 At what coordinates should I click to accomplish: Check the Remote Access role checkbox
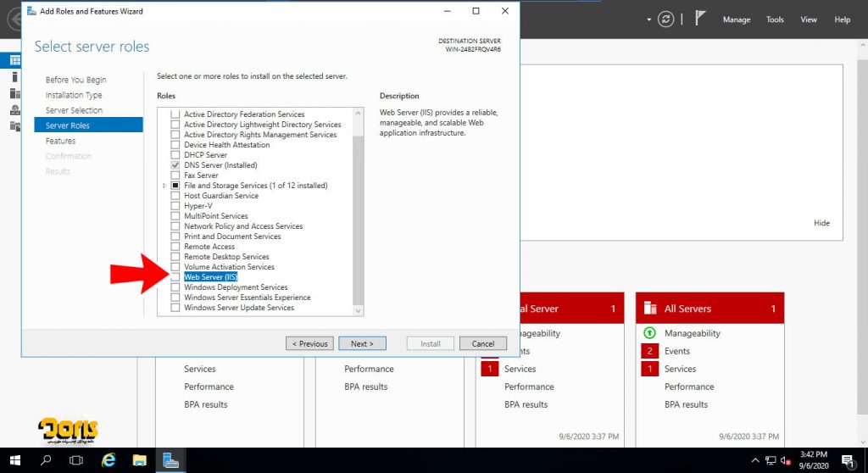(x=175, y=247)
